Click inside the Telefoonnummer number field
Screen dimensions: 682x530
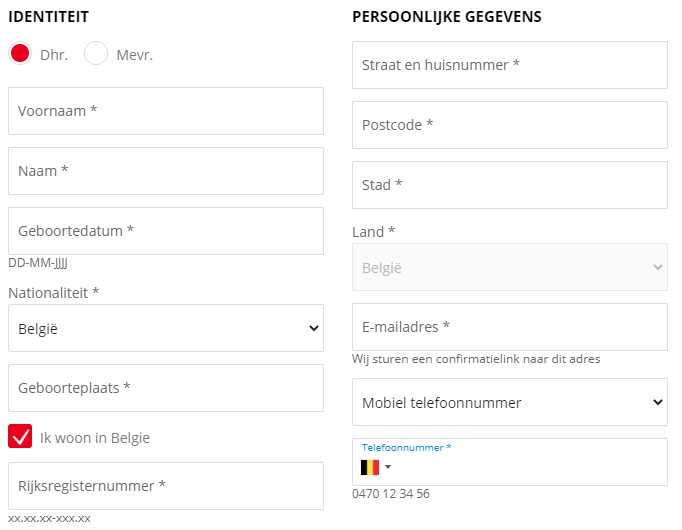pos(528,468)
